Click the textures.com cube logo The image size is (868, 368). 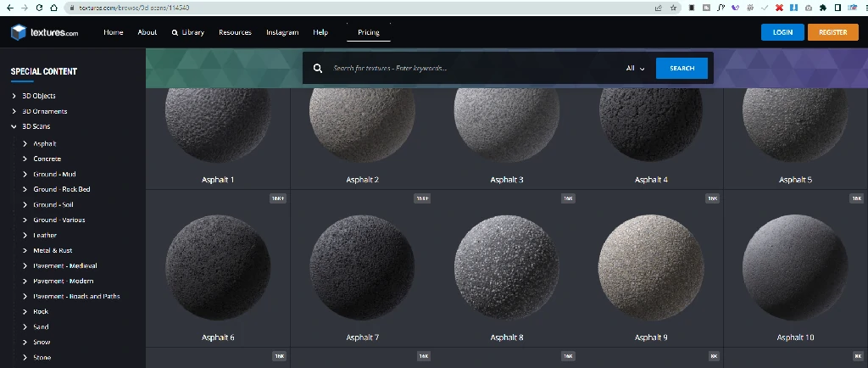click(x=19, y=32)
